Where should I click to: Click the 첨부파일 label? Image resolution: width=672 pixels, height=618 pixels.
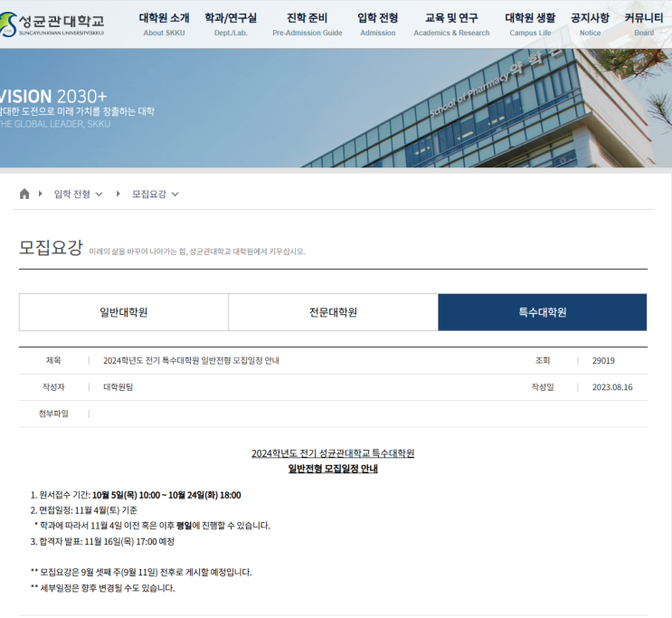tap(53, 414)
